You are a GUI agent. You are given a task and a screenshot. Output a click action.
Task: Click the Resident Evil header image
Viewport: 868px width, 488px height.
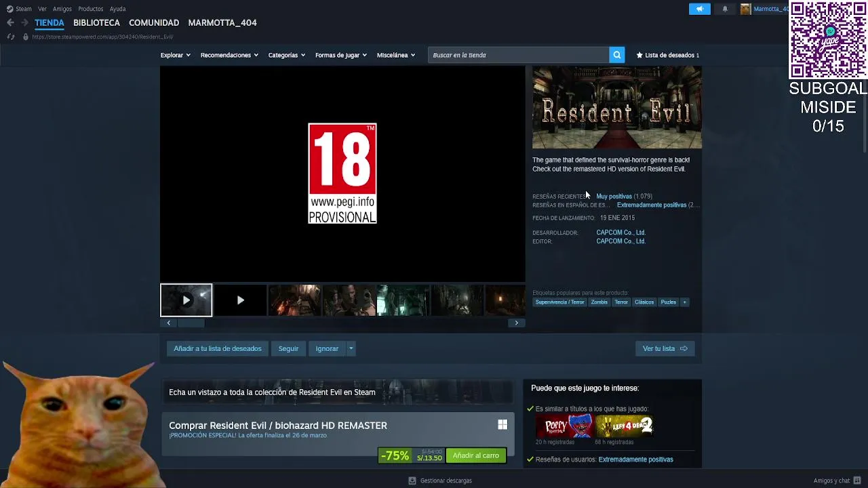tap(617, 108)
